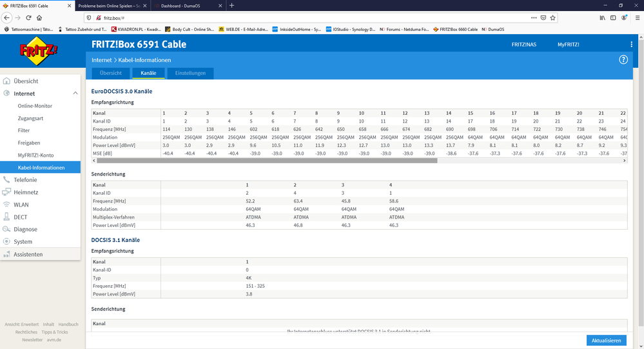This screenshot has width=644, height=349.
Task: Click the Telefonie phone icon in sidebar
Action: pos(6,179)
